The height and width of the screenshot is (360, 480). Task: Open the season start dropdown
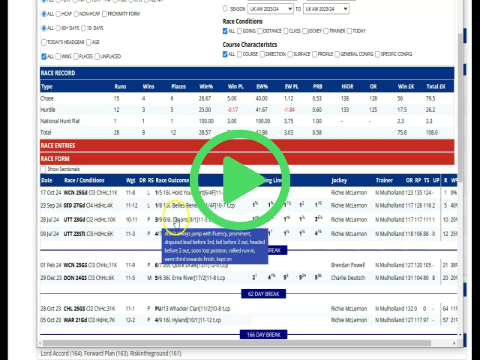(x=270, y=9)
